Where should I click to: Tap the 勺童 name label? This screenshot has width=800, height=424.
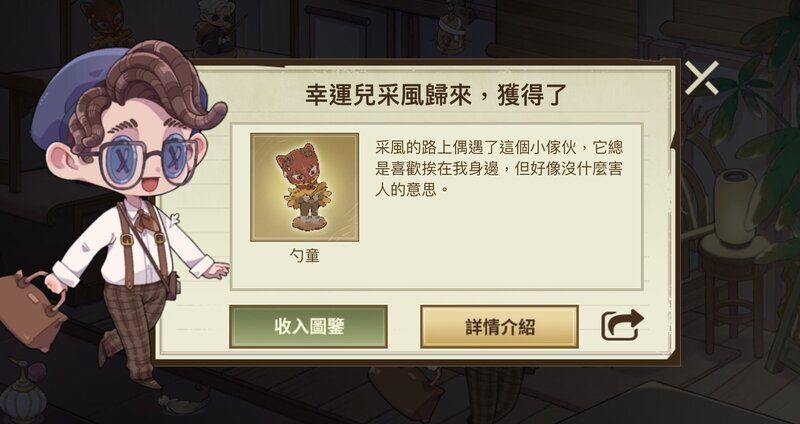[305, 256]
